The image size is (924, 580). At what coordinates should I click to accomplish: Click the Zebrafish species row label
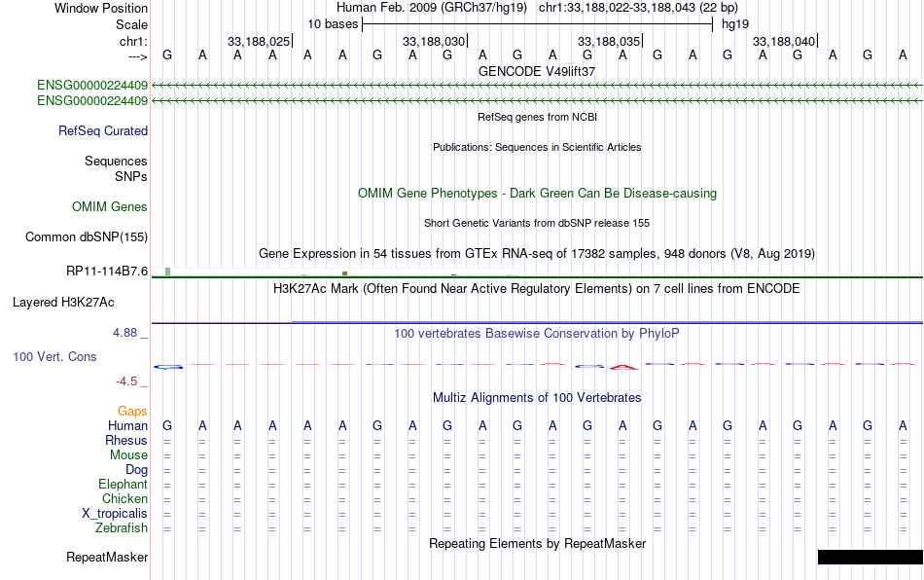pyautogui.click(x=122, y=528)
